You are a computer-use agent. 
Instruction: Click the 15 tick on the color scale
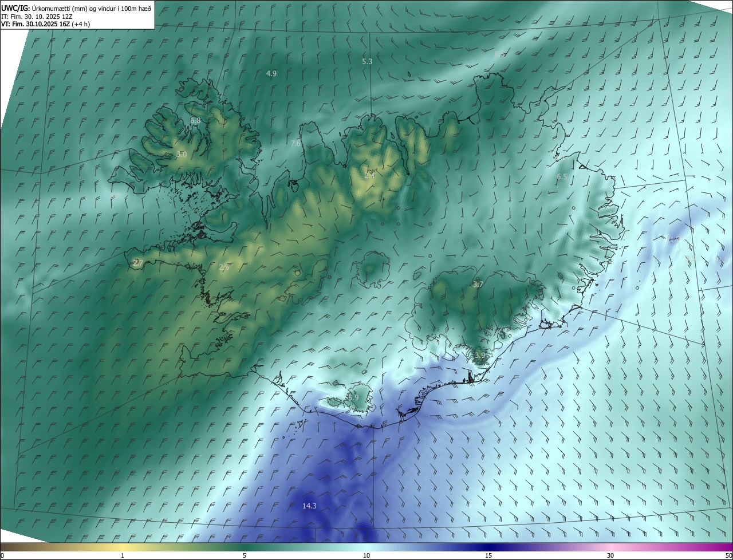488,555
